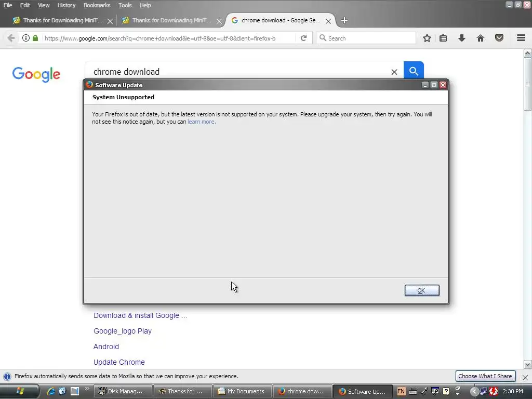Open the Edit menu
532x399 pixels.
tap(25, 5)
